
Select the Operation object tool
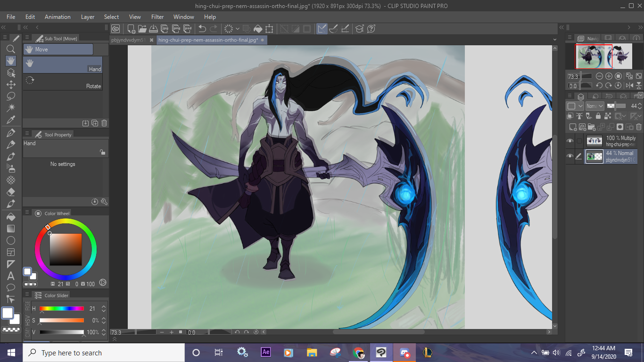pos(11,73)
